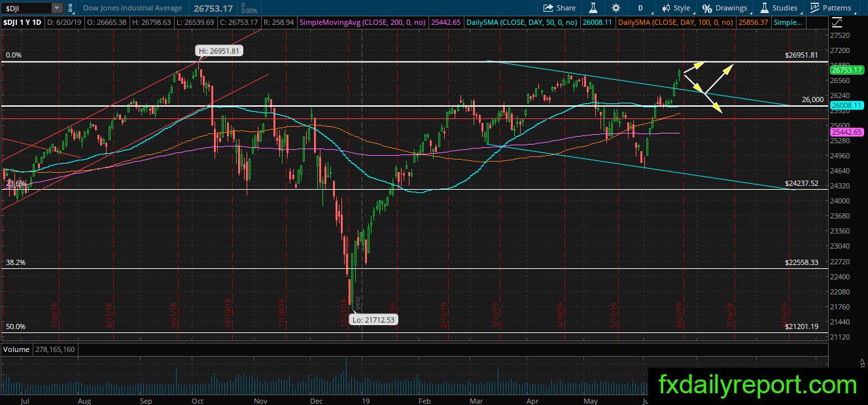The width and height of the screenshot is (868, 405).
Task: Click the truncated Simple... study label
Action: click(x=789, y=22)
